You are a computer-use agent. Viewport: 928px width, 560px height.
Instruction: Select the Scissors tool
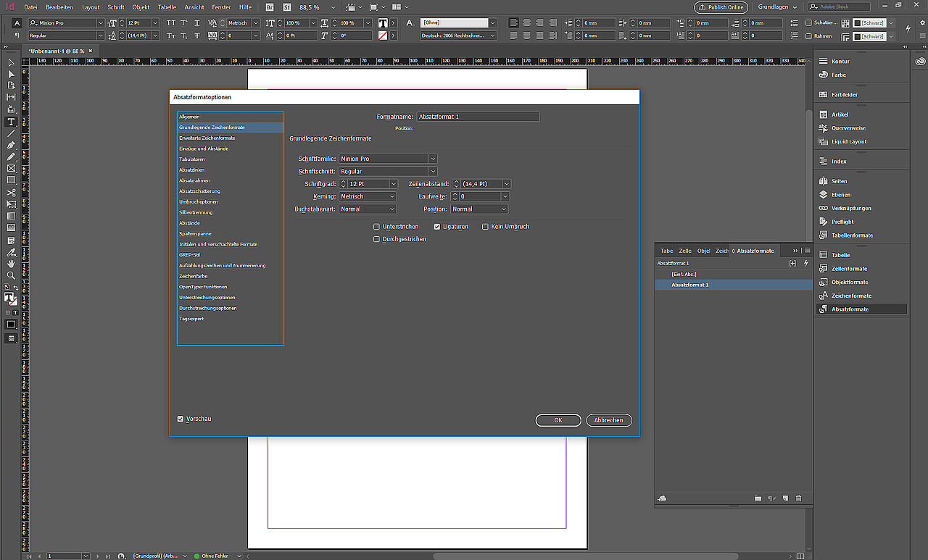(x=11, y=193)
